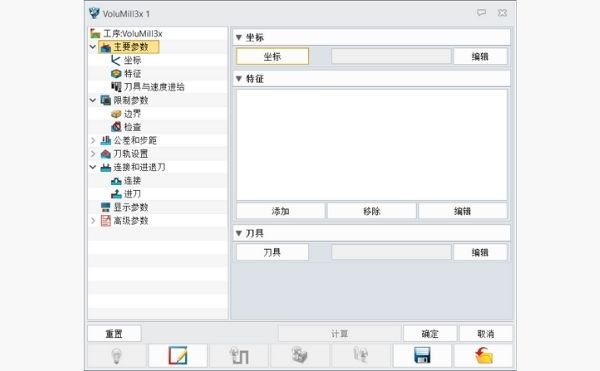Collapse the 刀具 section header triangle
This screenshot has width=600, height=371.
[x=239, y=233]
